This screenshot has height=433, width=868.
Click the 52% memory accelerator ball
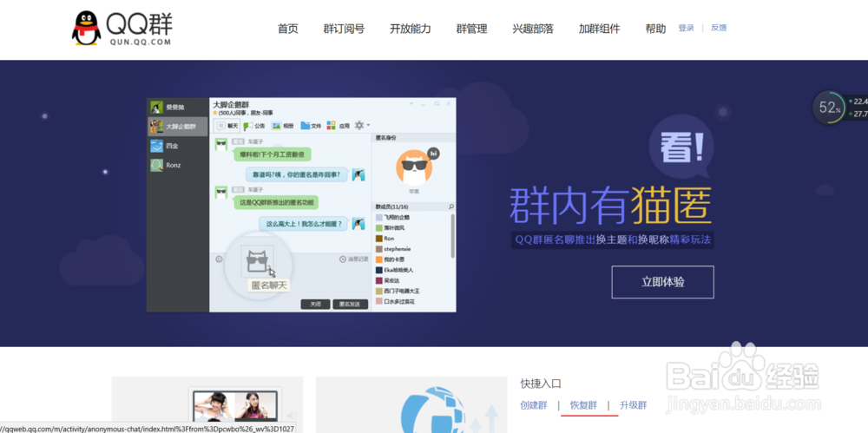point(828,108)
